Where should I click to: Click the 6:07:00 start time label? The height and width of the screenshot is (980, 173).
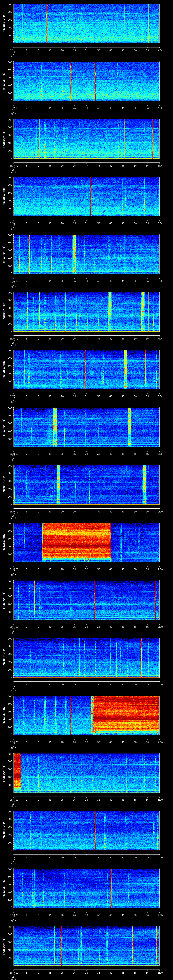click(14, 396)
